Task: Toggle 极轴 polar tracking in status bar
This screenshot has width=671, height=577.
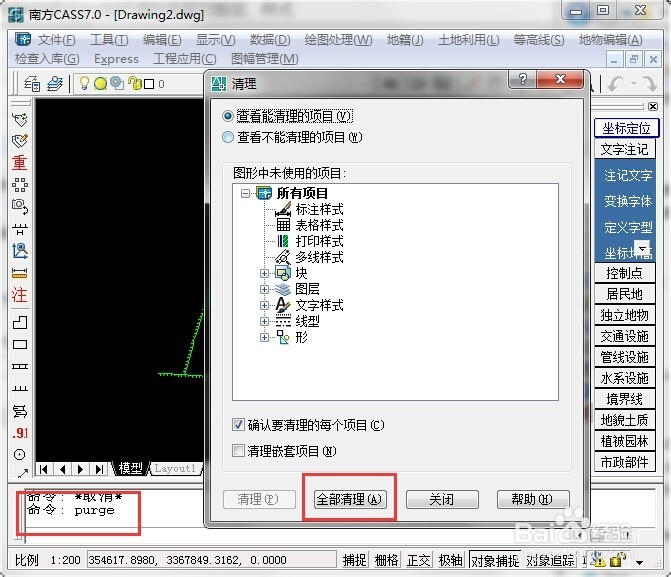Action: (x=451, y=560)
